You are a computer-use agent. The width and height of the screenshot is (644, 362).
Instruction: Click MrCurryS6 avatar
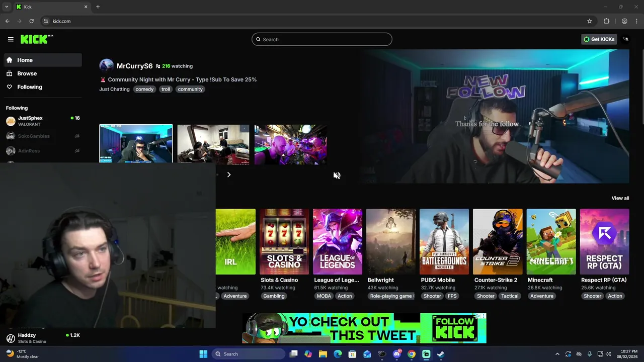click(106, 66)
